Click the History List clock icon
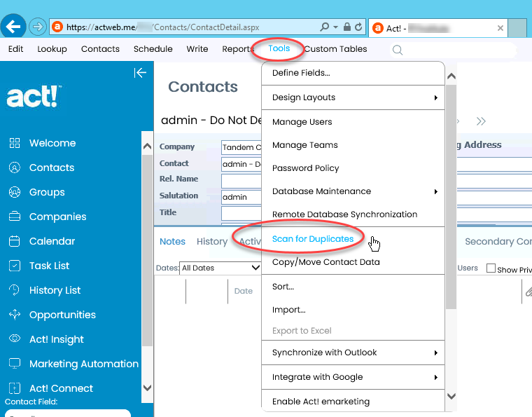 click(x=15, y=290)
